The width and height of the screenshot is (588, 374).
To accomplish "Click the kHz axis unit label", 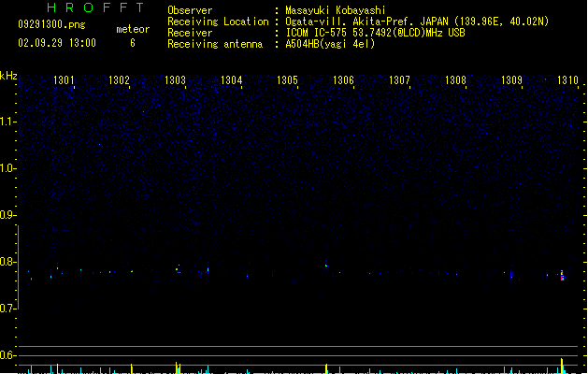I will pyautogui.click(x=8, y=76).
